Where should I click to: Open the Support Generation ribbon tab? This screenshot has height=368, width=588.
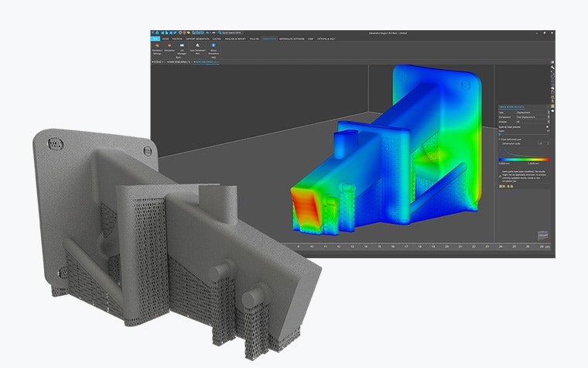[195, 37]
